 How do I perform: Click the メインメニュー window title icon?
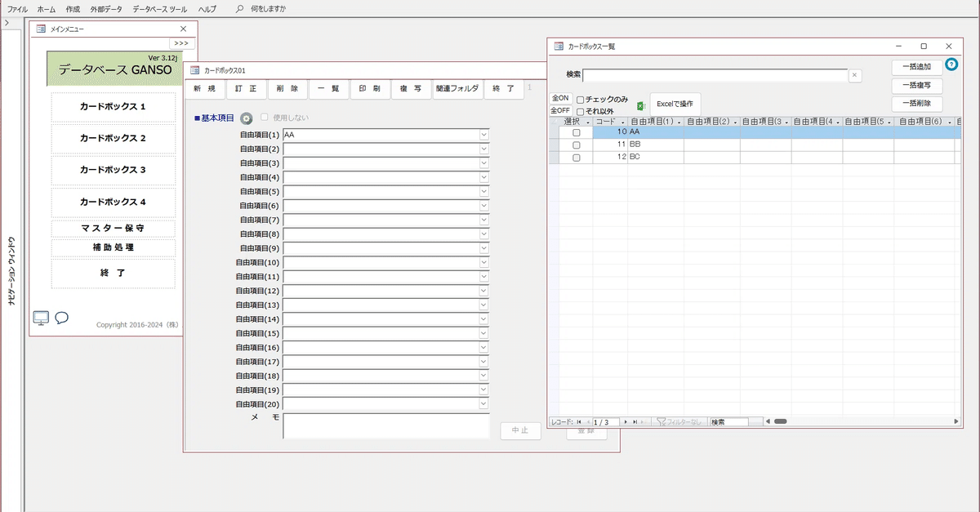[41, 29]
